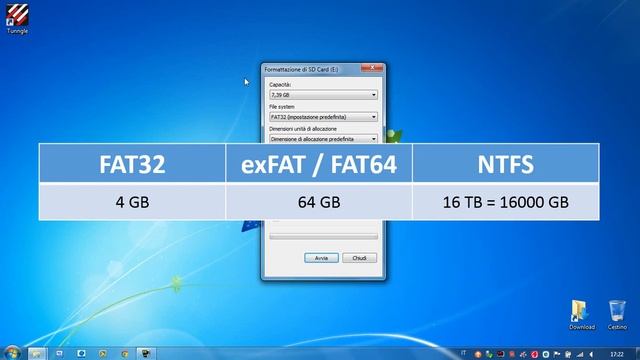Click the Show desktop strip after the clock
Viewport: 640px width, 360px height.
click(638, 353)
